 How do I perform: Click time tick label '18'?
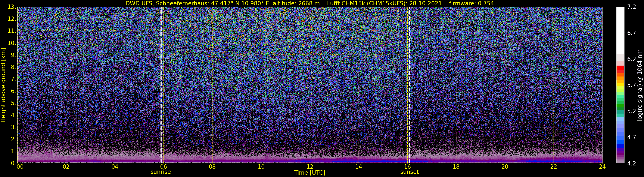point(456,166)
